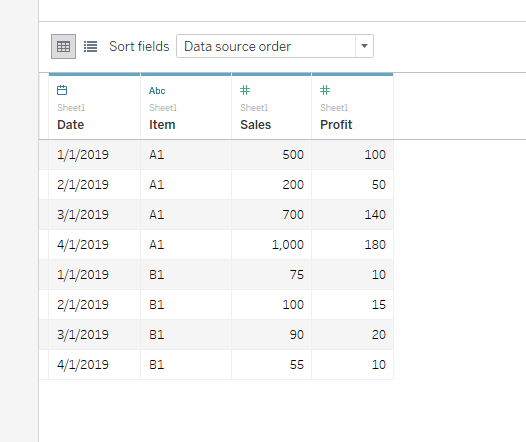Screen dimensions: 526x442
Task: Change the Sales column number type icon
Action: [245, 90]
